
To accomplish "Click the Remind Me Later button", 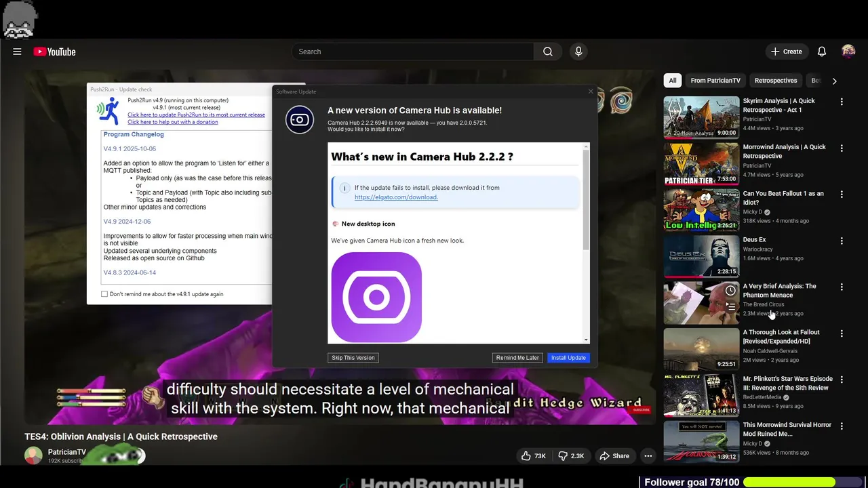I will (517, 358).
